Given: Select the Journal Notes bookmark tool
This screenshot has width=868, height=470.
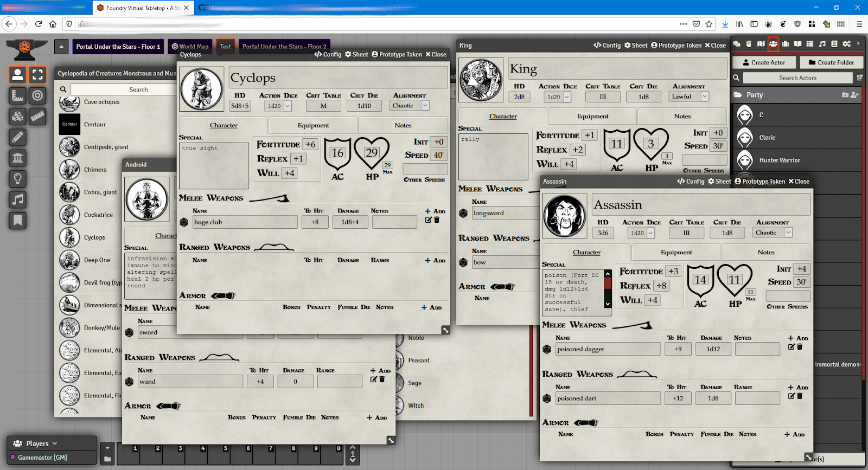Looking at the screenshot, I should point(17,220).
